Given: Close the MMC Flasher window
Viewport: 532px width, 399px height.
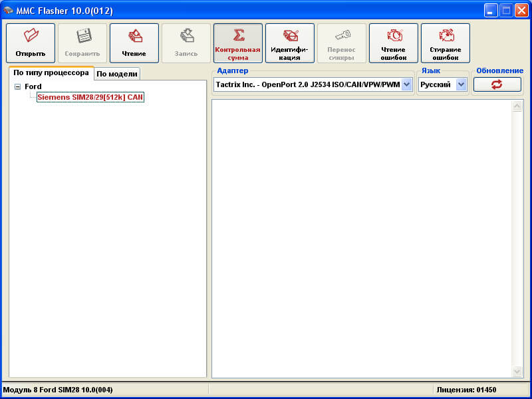Looking at the screenshot, I should pos(521,11).
